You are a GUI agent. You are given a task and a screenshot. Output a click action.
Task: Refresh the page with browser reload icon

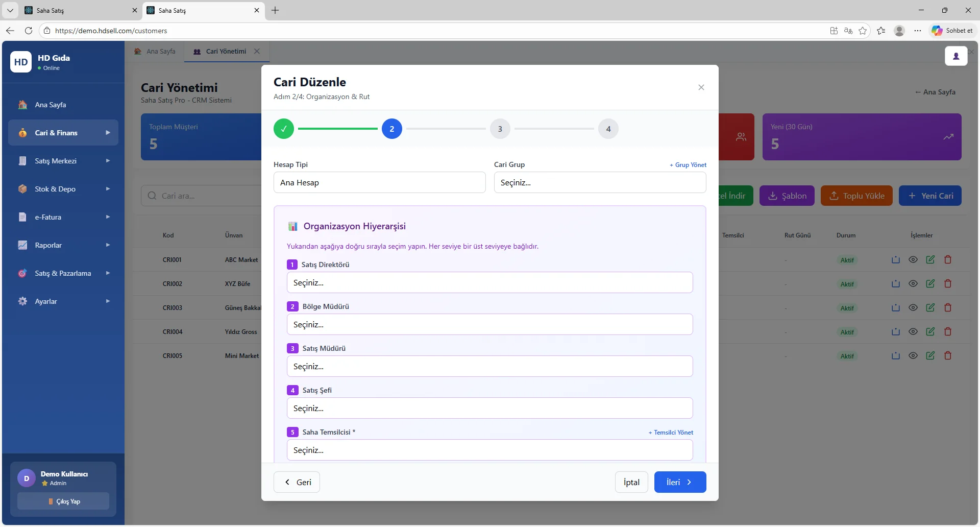click(29, 31)
